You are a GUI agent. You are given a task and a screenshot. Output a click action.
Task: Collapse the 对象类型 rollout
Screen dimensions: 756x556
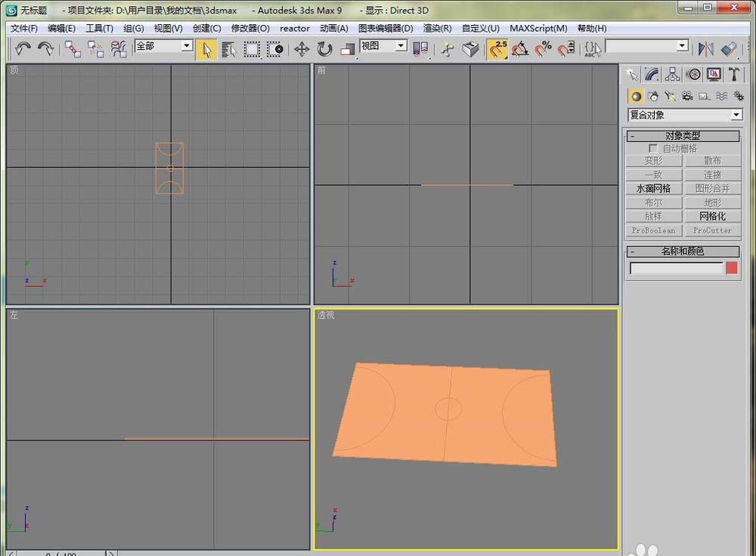point(682,136)
